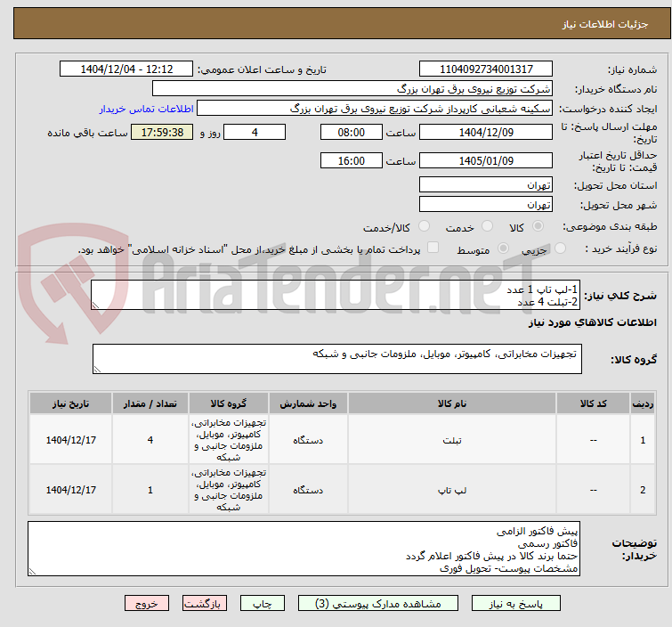Click the response deadline date 1404/12/09 field
This screenshot has width=672, height=627.
[x=486, y=132]
